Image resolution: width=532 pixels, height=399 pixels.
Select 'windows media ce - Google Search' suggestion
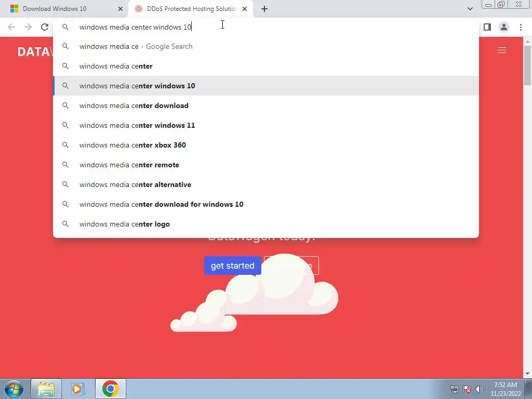pos(266,46)
